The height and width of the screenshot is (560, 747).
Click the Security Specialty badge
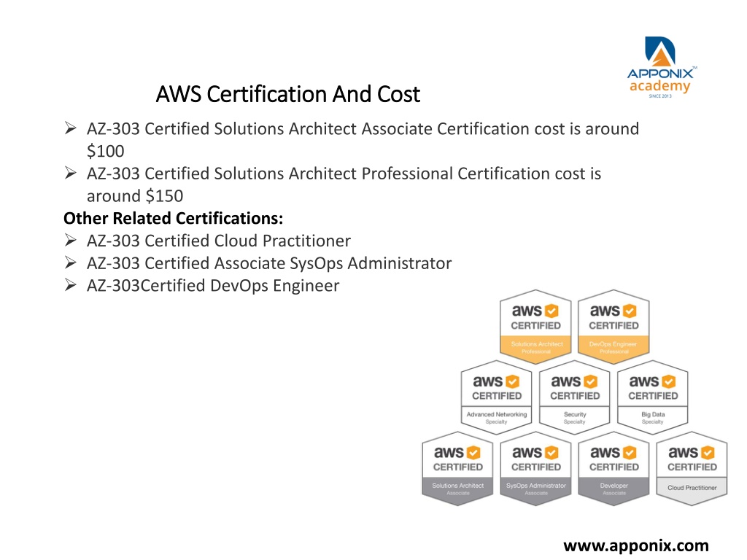pos(575,397)
